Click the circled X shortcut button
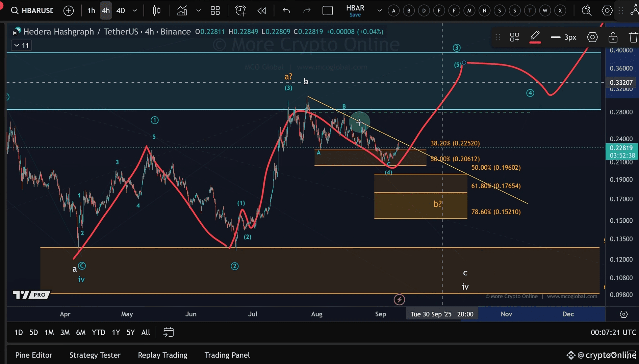This screenshot has height=364, width=639. pos(560,10)
